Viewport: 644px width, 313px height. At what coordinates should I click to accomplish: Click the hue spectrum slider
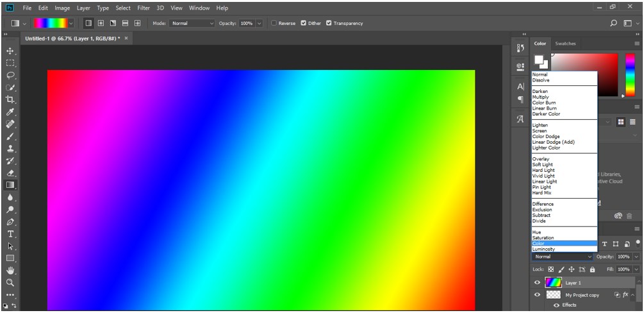(x=631, y=75)
